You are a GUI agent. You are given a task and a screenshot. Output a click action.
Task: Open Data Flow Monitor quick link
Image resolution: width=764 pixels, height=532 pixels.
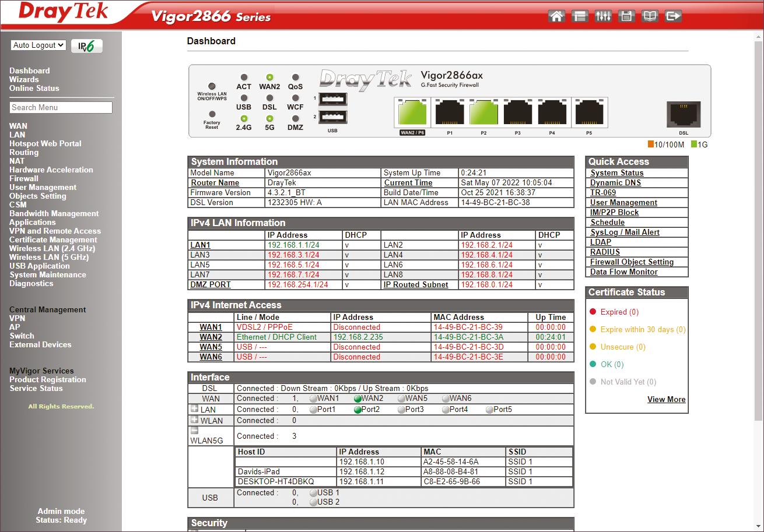(623, 272)
